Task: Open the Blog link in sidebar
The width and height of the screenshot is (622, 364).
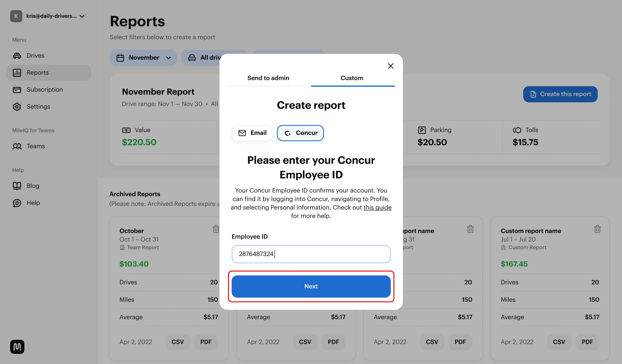Action: [x=49, y=186]
